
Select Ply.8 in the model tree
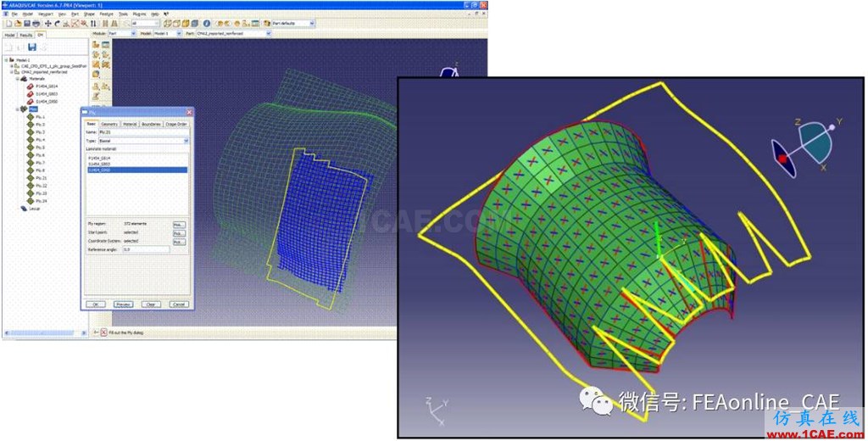click(x=40, y=170)
